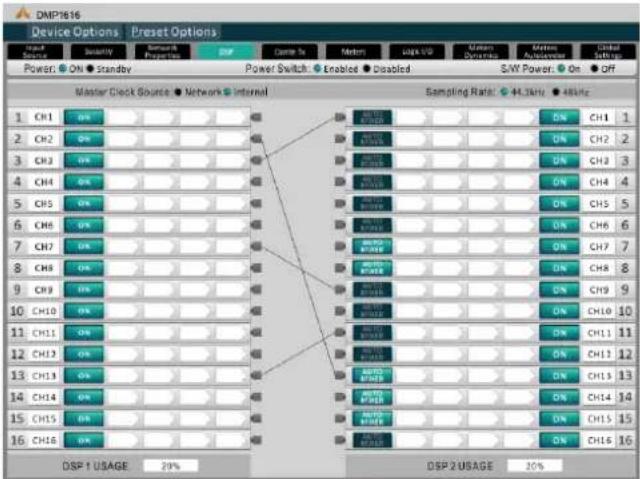Viewport: 640px width, 479px height.
Task: Open the Logic I/O tab
Action: (x=417, y=52)
